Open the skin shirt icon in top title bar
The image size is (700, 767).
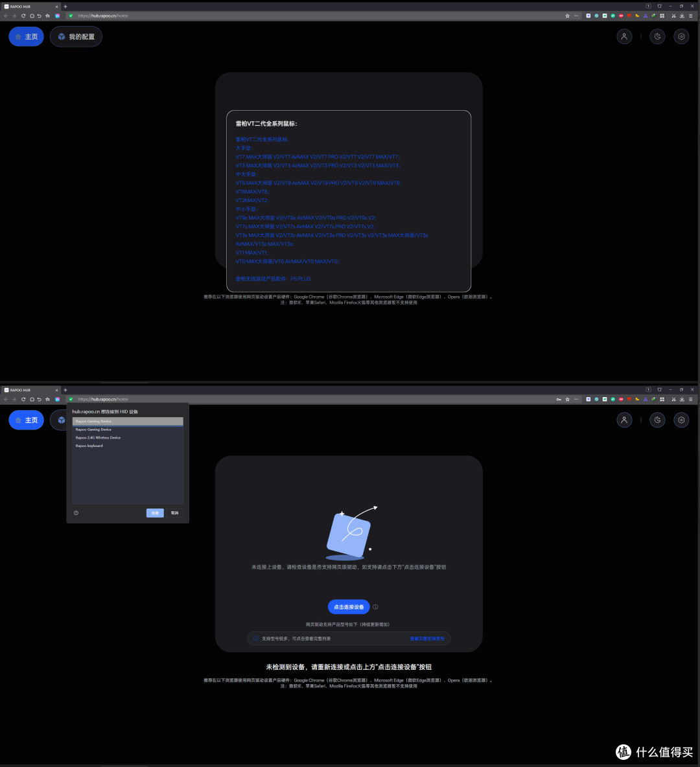coord(659,6)
